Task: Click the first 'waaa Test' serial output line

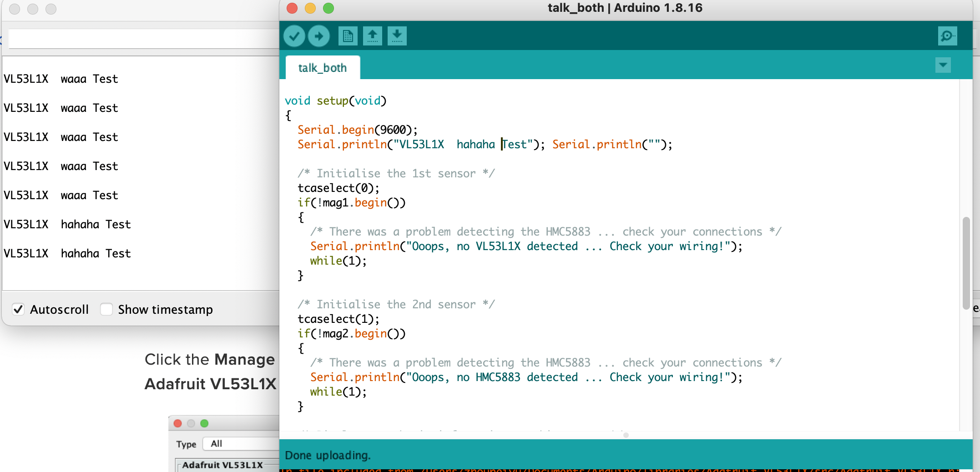Action: [61, 79]
